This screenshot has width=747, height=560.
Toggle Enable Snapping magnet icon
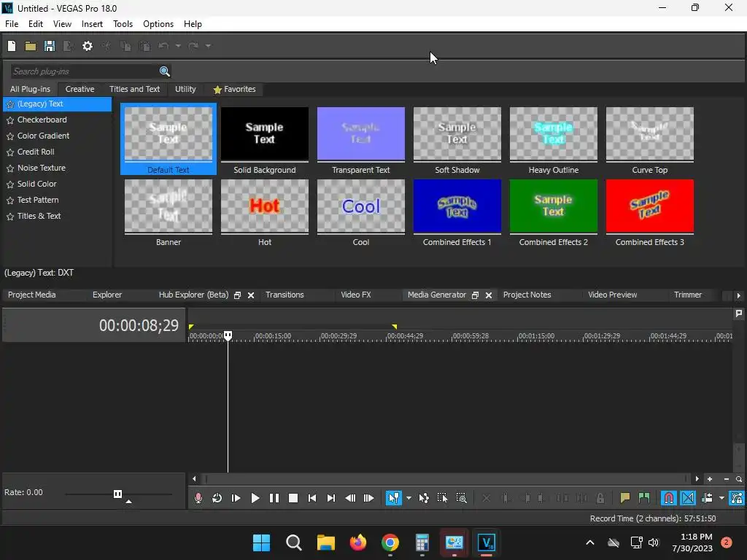coord(669,498)
